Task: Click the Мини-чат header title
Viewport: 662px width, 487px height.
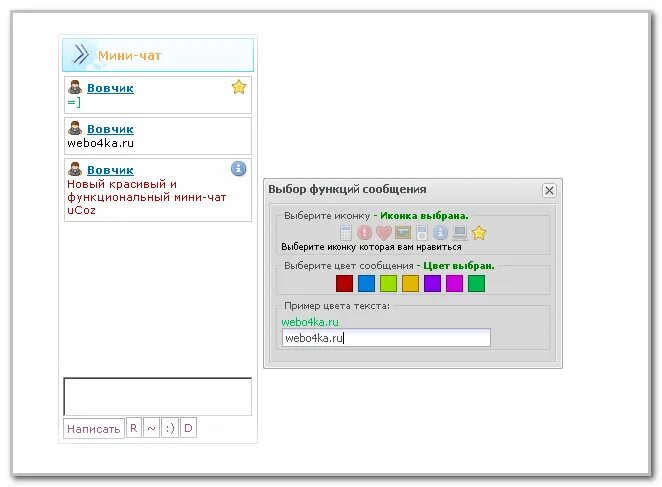Action: tap(129, 55)
